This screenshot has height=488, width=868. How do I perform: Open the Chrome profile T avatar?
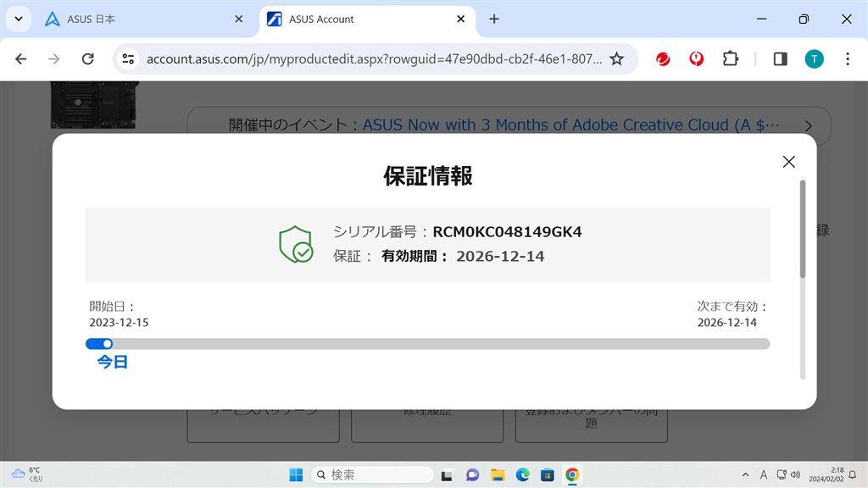click(x=815, y=58)
